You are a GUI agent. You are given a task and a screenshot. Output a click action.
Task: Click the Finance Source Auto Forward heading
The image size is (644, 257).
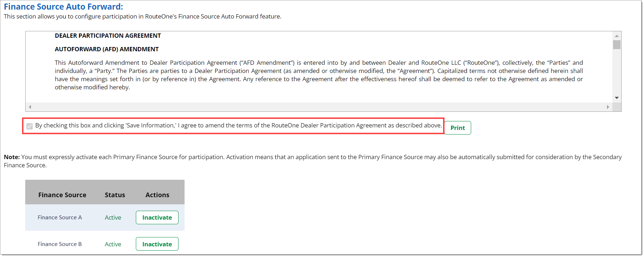click(x=63, y=7)
